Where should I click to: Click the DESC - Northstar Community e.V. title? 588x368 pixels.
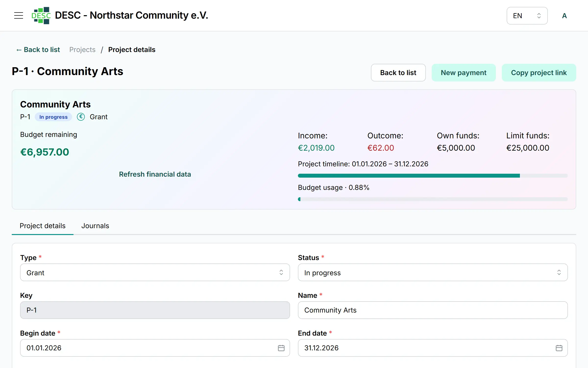132,15
